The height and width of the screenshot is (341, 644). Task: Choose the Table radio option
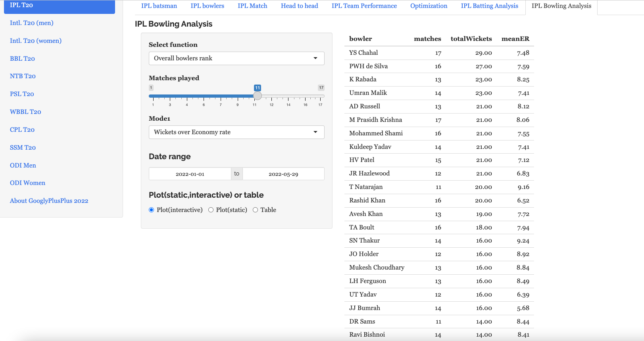(256, 210)
